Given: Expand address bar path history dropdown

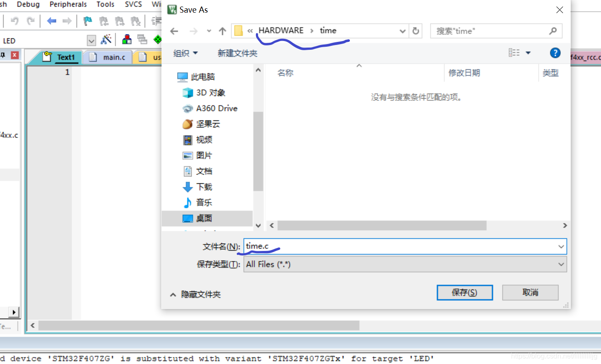Looking at the screenshot, I should 403,31.
